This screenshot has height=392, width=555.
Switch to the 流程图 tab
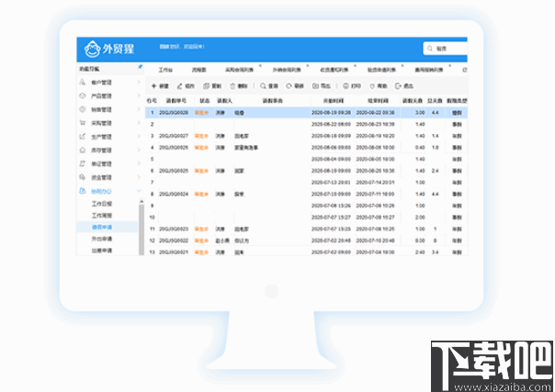198,70
